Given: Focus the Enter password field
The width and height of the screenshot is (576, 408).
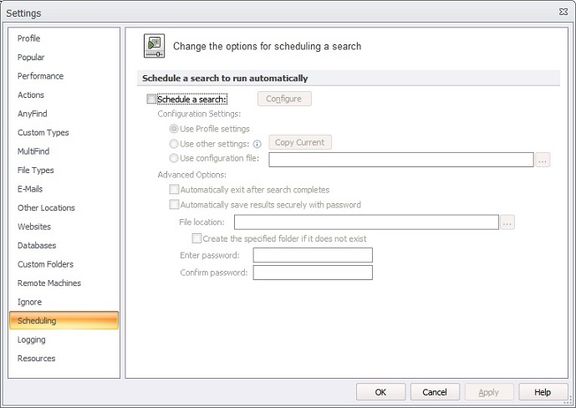Looking at the screenshot, I should [x=313, y=255].
